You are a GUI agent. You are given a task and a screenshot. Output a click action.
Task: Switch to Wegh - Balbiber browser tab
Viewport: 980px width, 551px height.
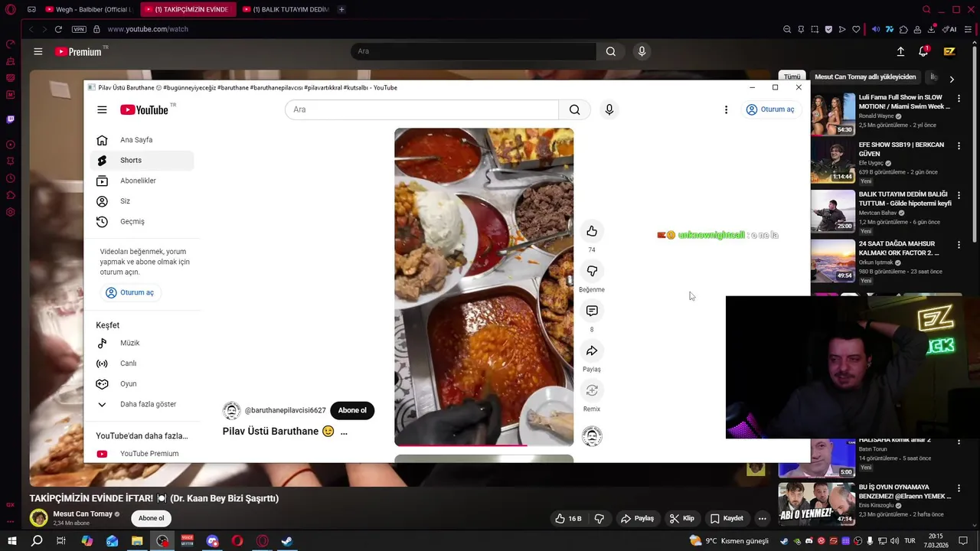click(x=89, y=9)
